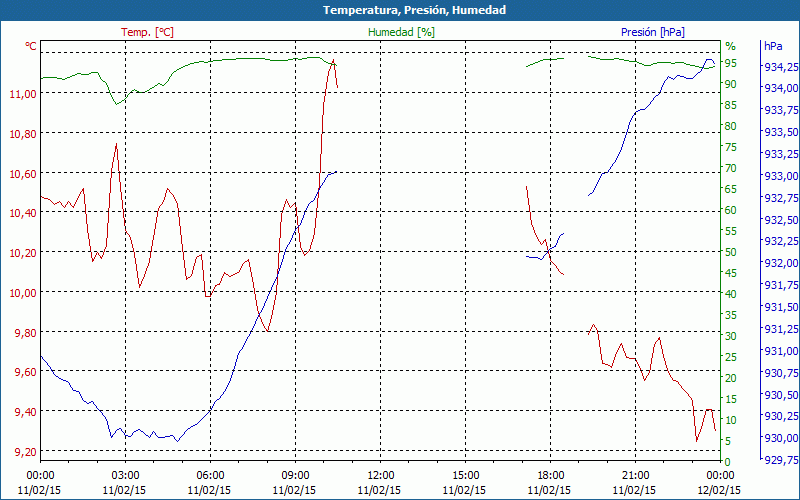Viewport: 800px width, 500px height.
Task: Click pressure axis value 932,00
Action: tap(781, 263)
